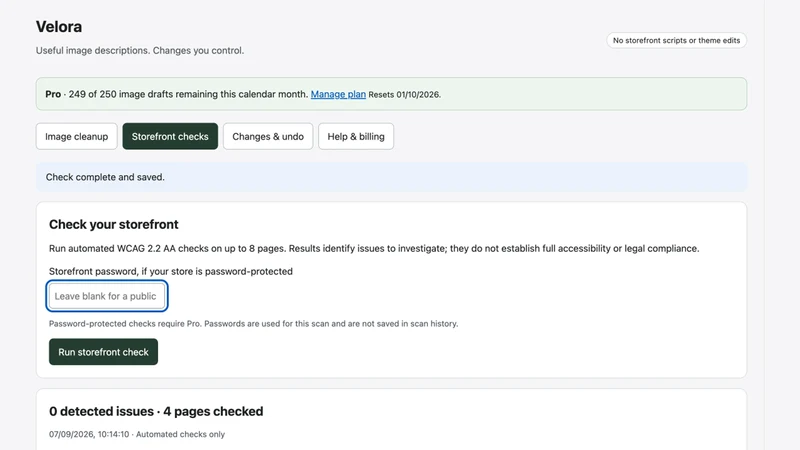
Task: Select the Storefront checks tab
Action: 170,136
